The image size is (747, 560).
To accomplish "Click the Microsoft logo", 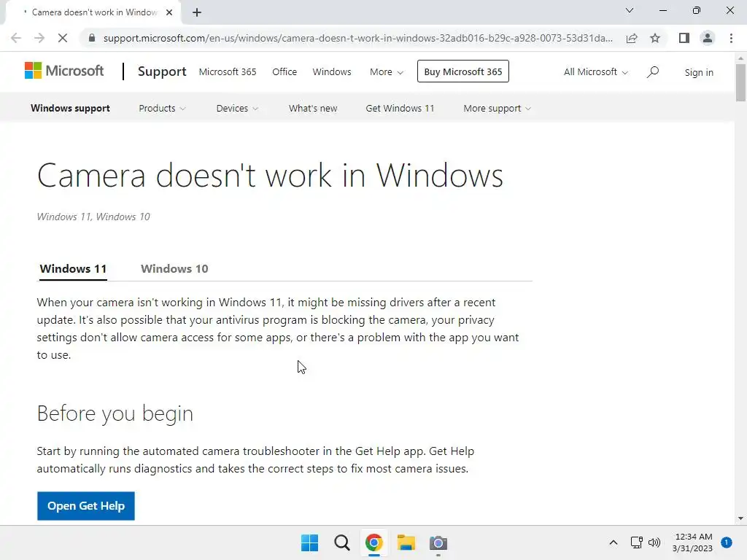I will (x=64, y=71).
